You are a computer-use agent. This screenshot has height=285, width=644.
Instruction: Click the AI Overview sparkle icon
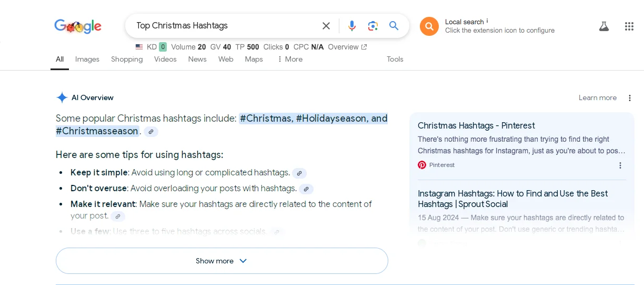click(62, 97)
